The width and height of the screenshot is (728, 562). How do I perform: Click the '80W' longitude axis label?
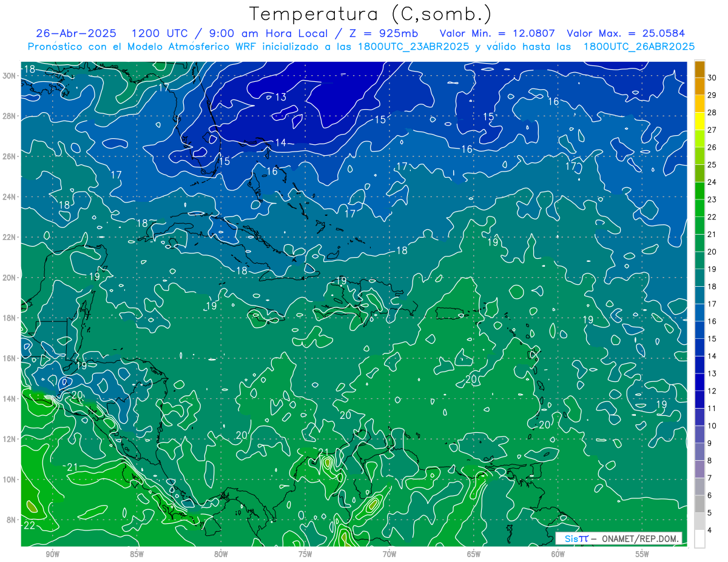tap(221, 554)
